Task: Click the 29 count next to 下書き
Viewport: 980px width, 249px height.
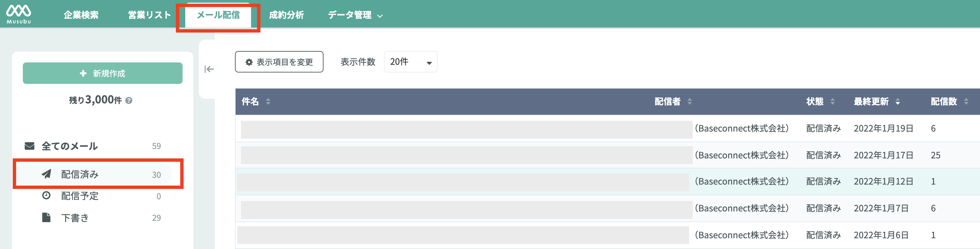Action: pos(156,218)
